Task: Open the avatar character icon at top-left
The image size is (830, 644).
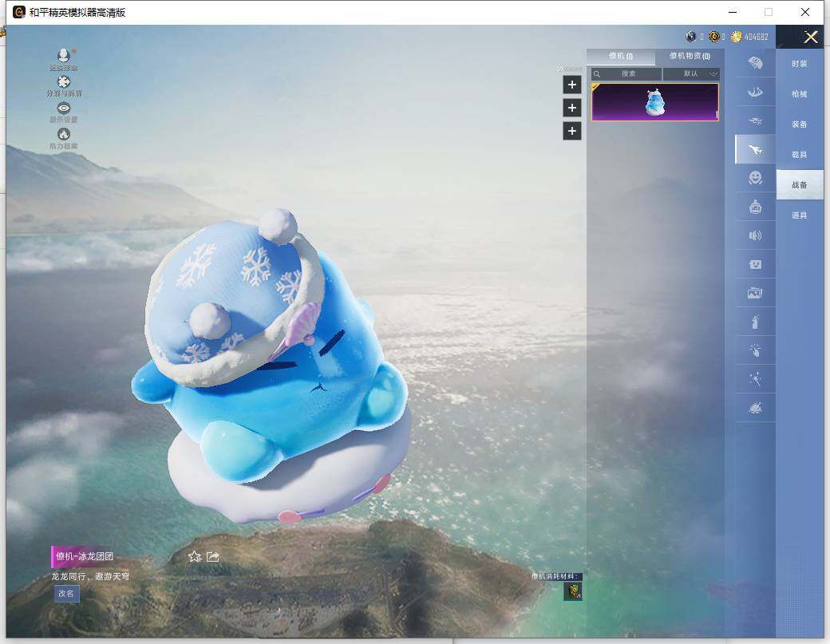Action: (x=64, y=55)
